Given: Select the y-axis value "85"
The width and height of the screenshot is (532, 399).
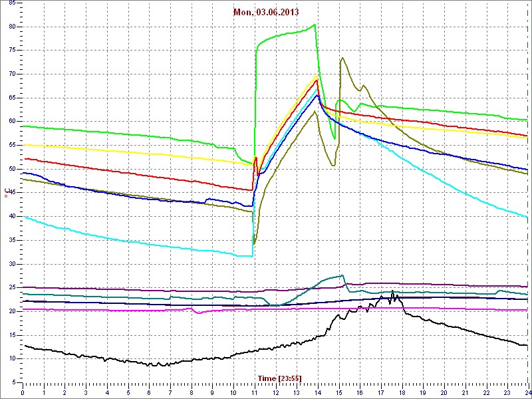Looking at the screenshot, I should click(x=12, y=3).
